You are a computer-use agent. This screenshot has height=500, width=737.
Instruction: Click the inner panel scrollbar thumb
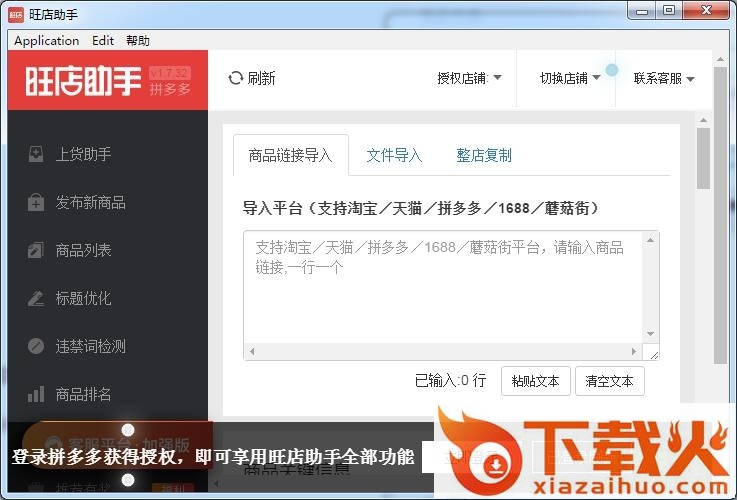pyautogui.click(x=703, y=158)
